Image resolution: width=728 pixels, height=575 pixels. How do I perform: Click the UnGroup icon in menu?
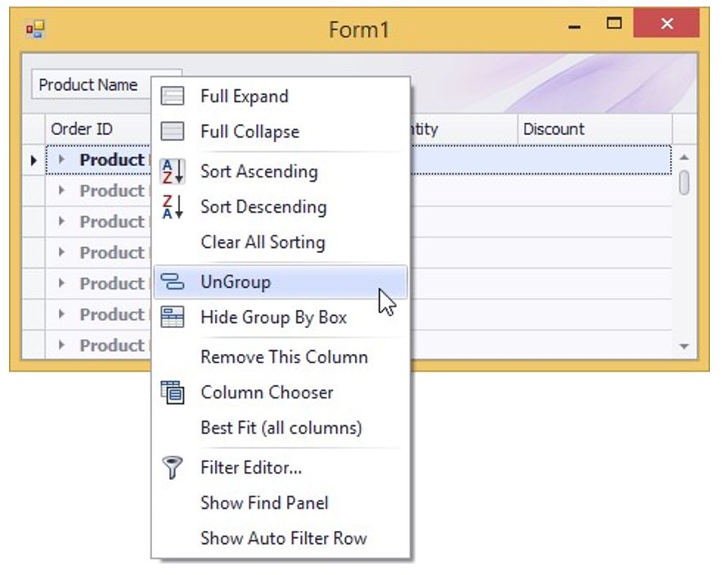pos(173,282)
